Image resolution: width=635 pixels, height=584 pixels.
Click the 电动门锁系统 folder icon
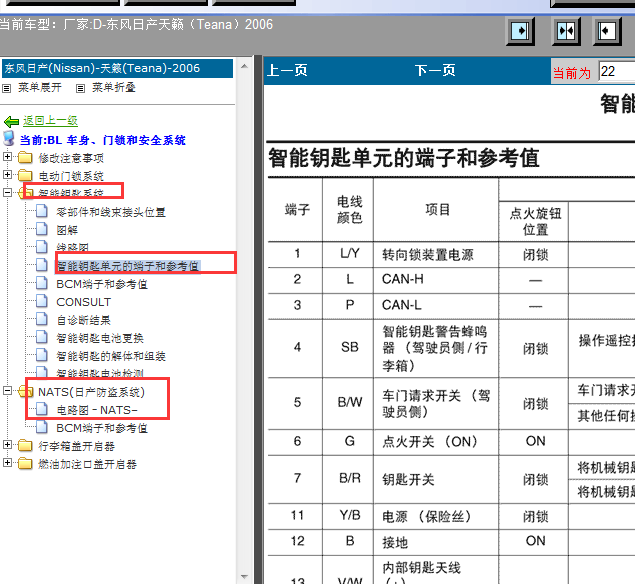[x=25, y=175]
